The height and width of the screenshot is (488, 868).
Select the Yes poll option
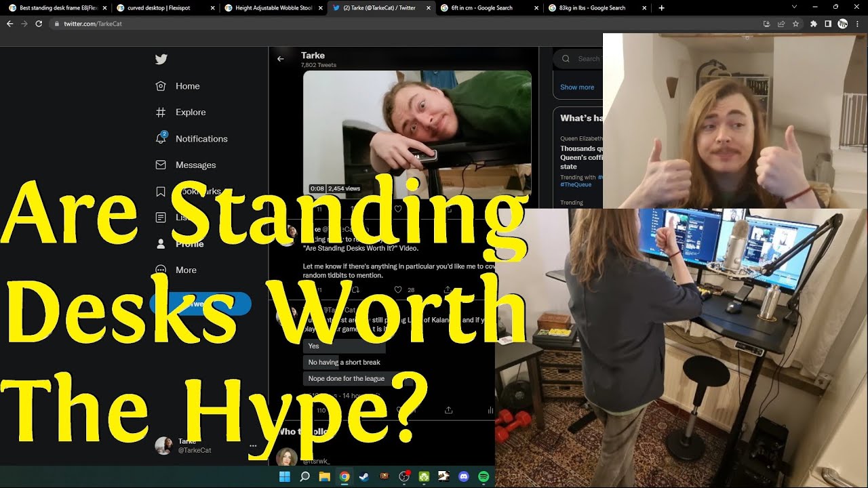coord(344,346)
